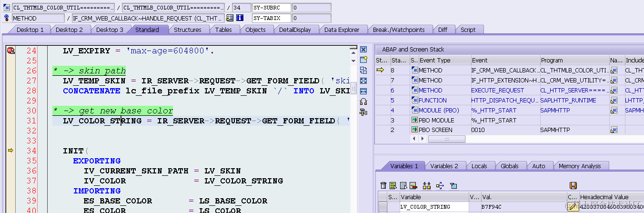Image resolution: width=644 pixels, height=213 pixels.
Task: Click the services headphones icon
Action: tap(363, 101)
